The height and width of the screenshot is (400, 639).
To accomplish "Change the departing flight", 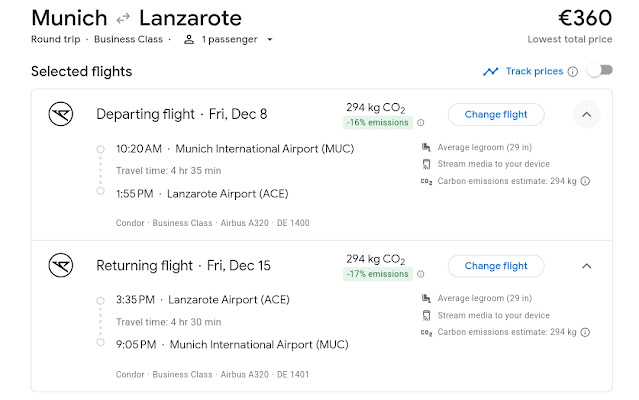I will [x=495, y=114].
